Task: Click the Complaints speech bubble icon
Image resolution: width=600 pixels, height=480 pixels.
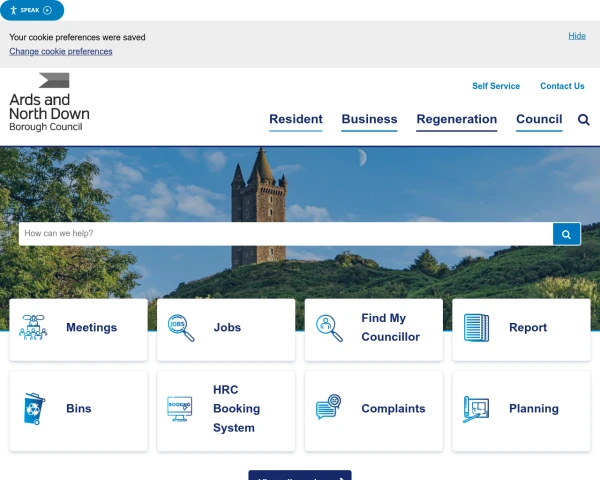Action: click(x=328, y=408)
